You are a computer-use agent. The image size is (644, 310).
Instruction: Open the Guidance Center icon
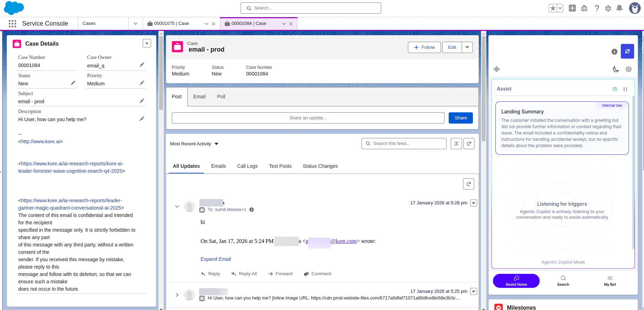pos(584,8)
